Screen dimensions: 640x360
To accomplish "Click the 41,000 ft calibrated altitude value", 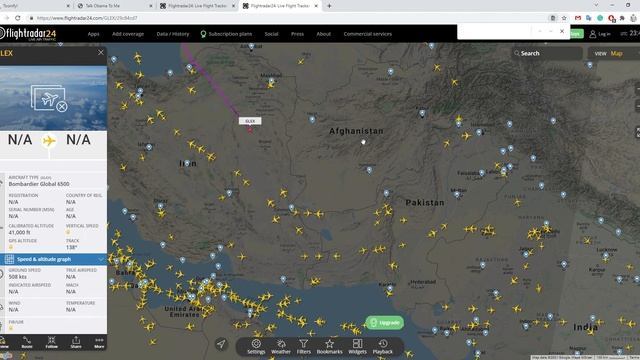I will (19, 232).
